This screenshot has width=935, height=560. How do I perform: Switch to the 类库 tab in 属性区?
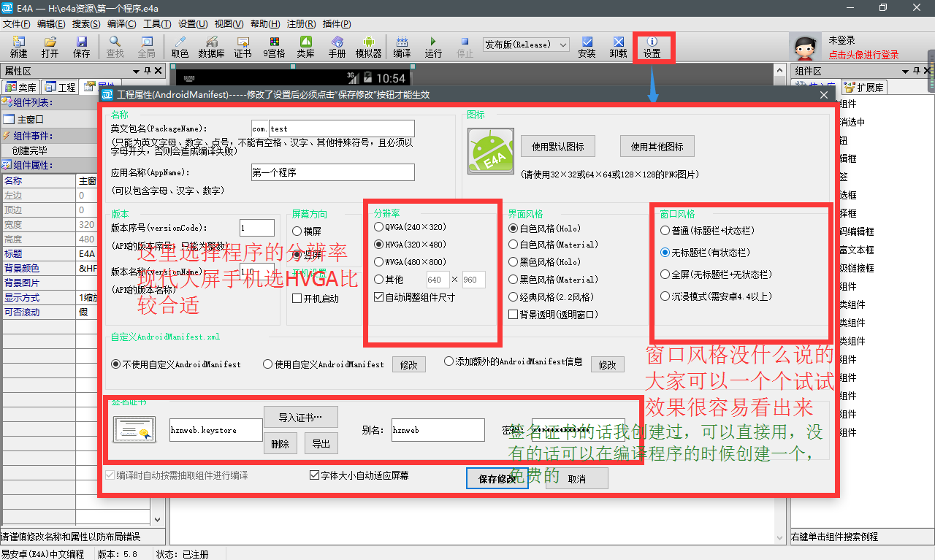pyautogui.click(x=20, y=88)
